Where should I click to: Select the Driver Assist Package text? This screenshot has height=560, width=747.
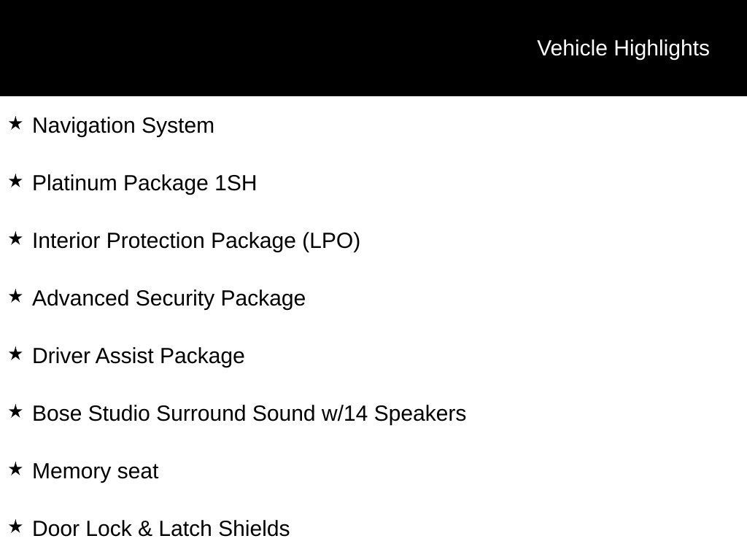pos(138,356)
